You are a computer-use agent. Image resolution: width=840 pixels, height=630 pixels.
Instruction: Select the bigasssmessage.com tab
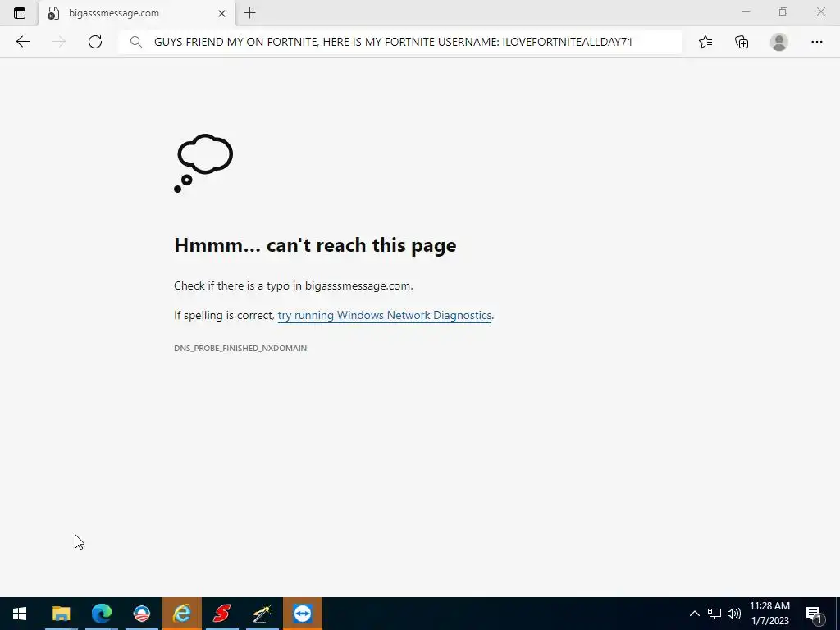tap(137, 13)
